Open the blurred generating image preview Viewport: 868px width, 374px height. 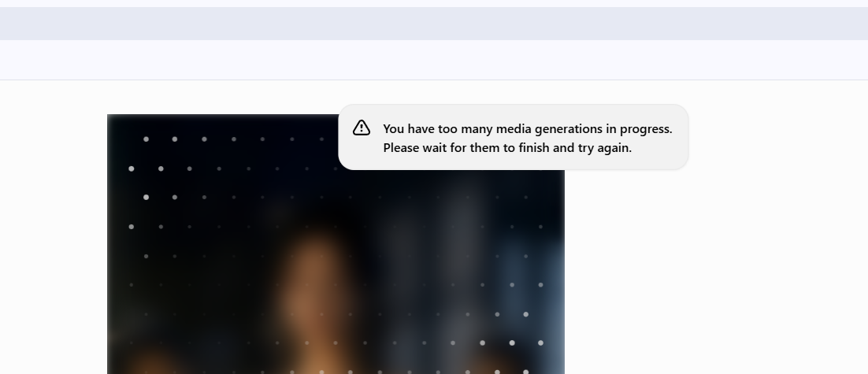(x=336, y=244)
